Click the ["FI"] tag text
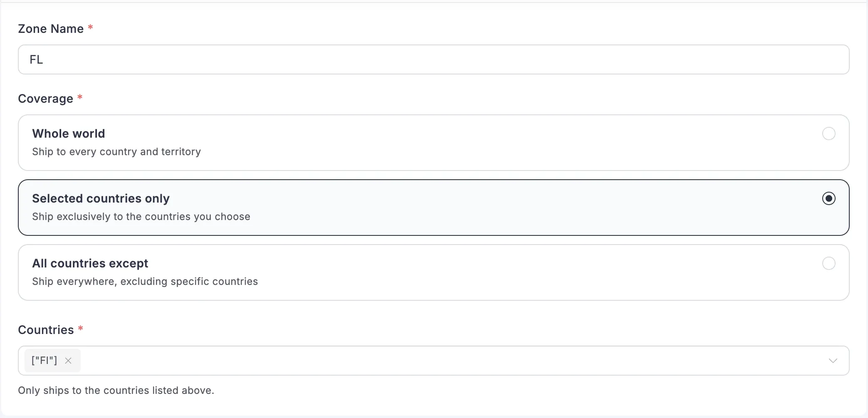The height and width of the screenshot is (418, 868). [44, 361]
